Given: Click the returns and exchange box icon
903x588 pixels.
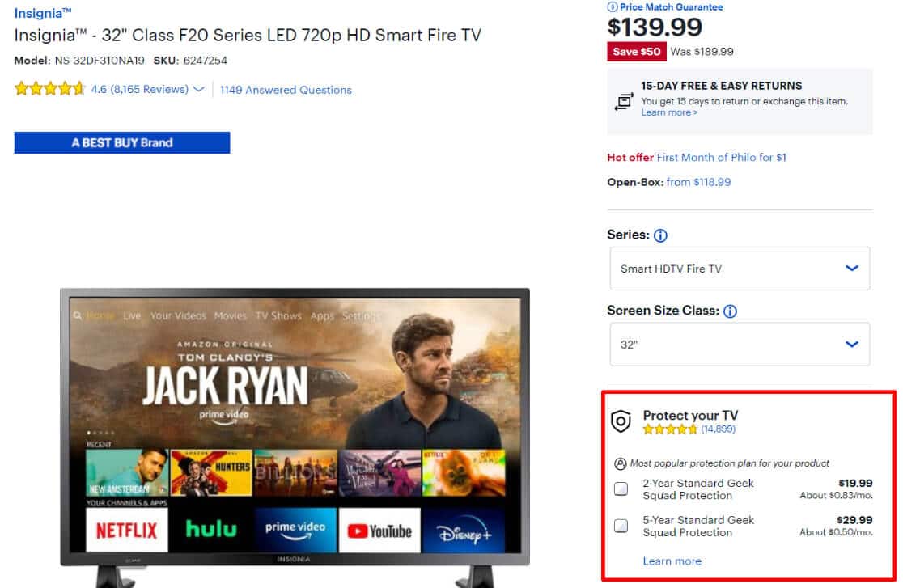Looking at the screenshot, I should tap(623, 101).
